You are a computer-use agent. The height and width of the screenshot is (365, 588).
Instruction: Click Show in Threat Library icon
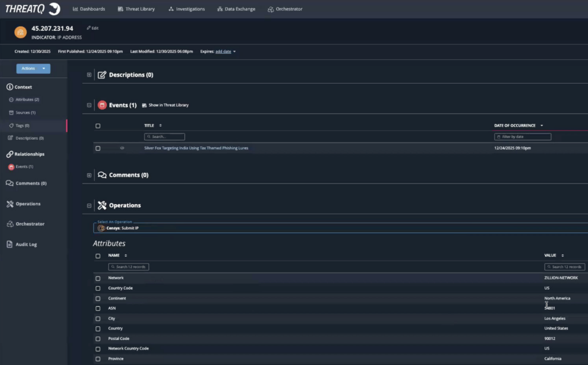[144, 106]
